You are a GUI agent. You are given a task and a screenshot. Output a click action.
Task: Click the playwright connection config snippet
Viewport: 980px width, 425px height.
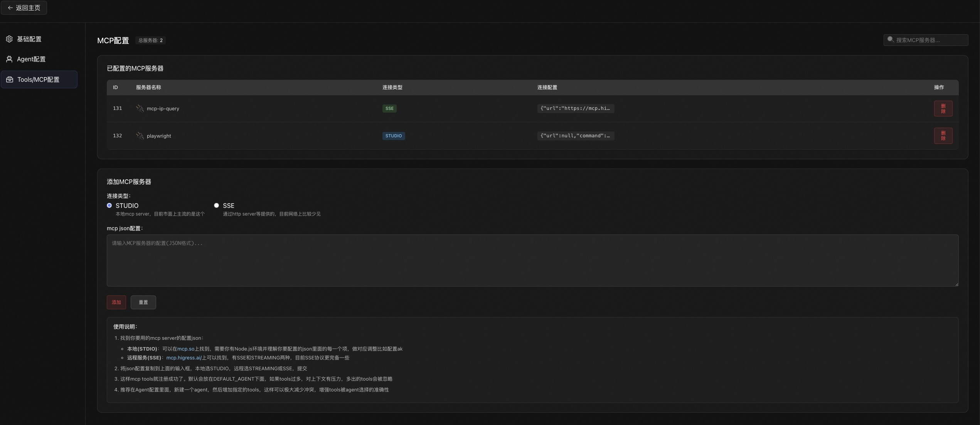click(x=575, y=136)
